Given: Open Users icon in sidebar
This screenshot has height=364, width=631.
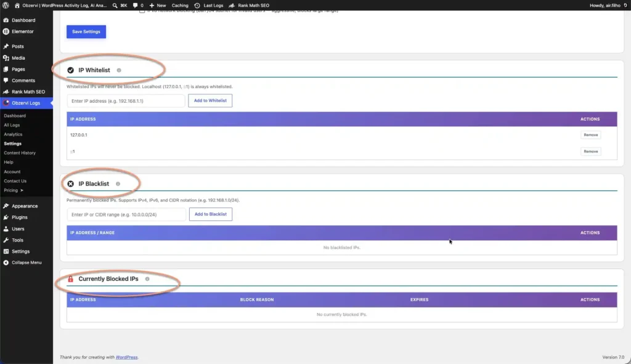Looking at the screenshot, I should 6,229.
